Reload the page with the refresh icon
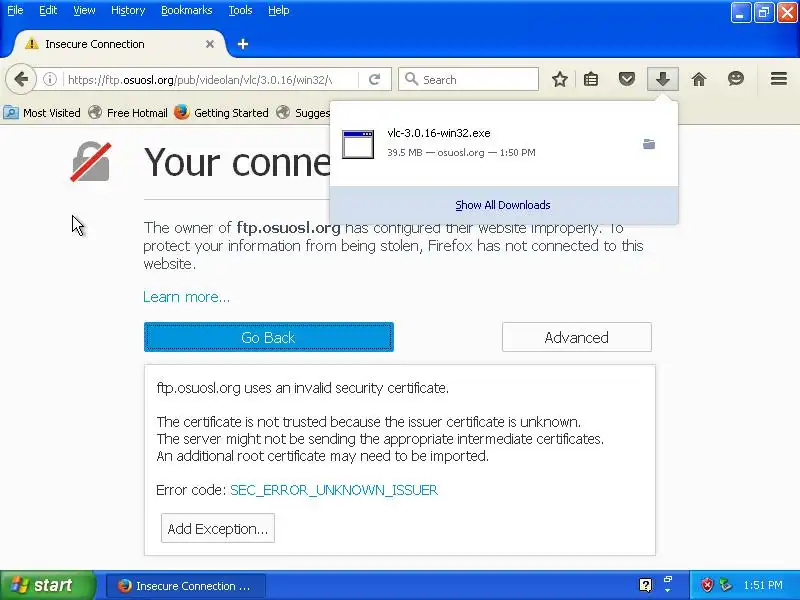 [x=374, y=79]
